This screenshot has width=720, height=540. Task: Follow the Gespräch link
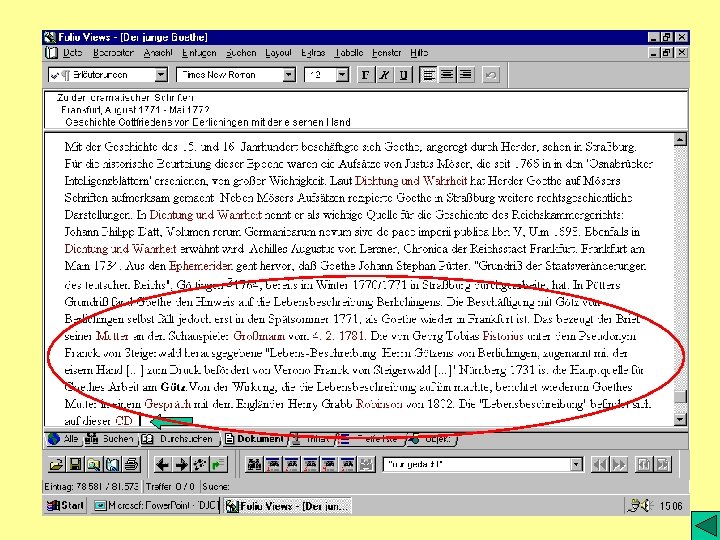168,404
